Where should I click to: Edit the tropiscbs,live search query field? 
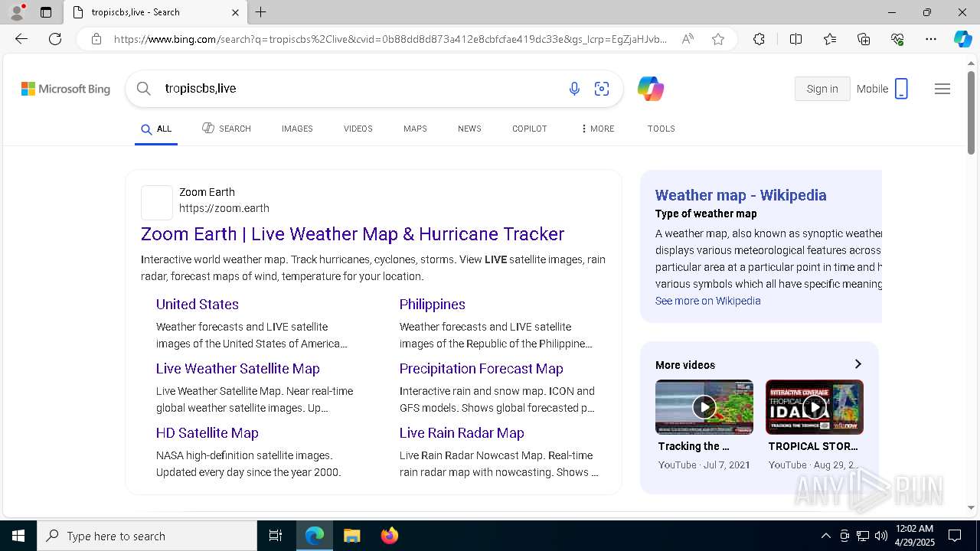coord(360,89)
